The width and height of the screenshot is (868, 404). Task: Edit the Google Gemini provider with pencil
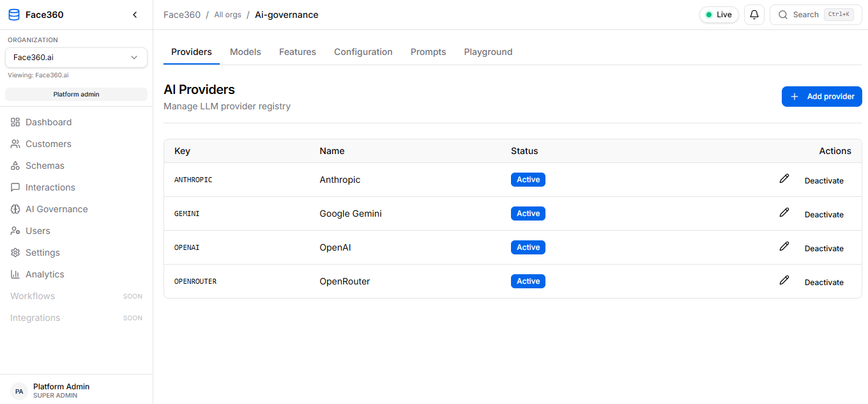(x=784, y=213)
